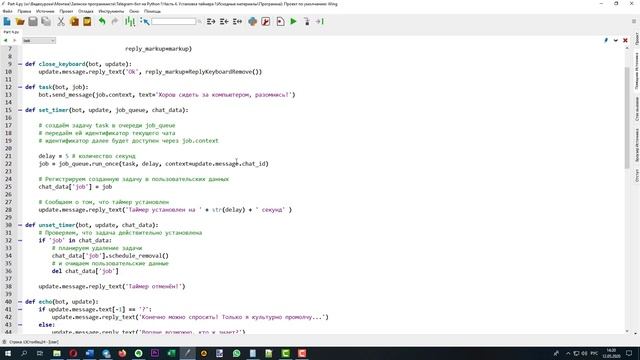Click the scrollbar down arrow at bottom right
640x360 pixels.
(627, 331)
